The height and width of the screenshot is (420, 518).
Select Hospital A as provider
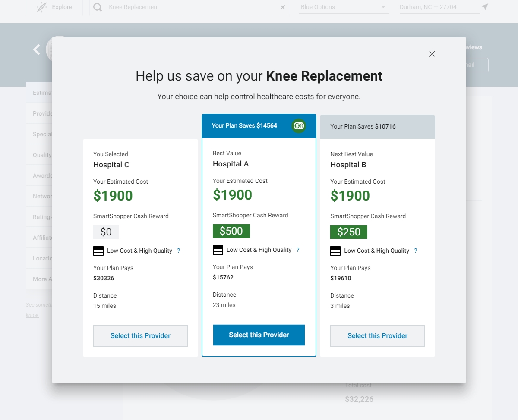pos(259,335)
